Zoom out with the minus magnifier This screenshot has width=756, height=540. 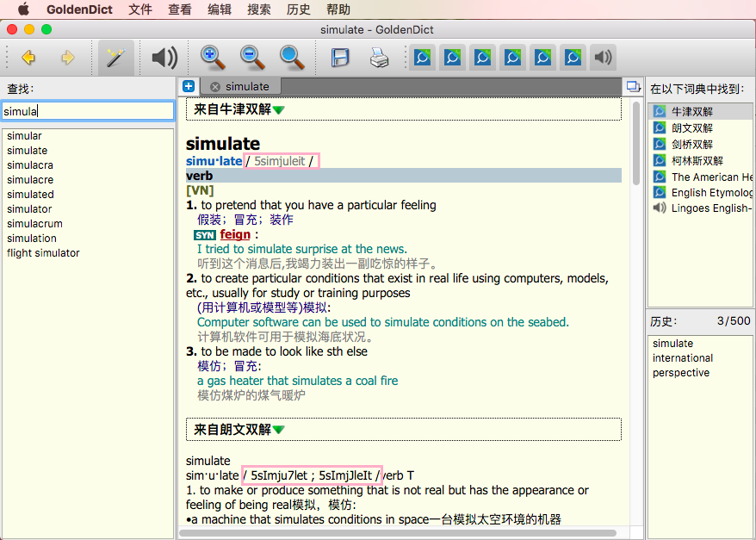(x=252, y=58)
